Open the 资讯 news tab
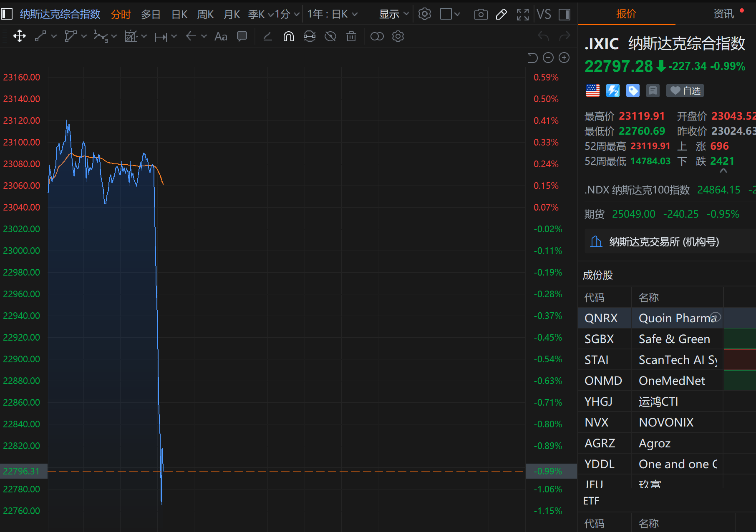This screenshot has width=756, height=532. 723,14
